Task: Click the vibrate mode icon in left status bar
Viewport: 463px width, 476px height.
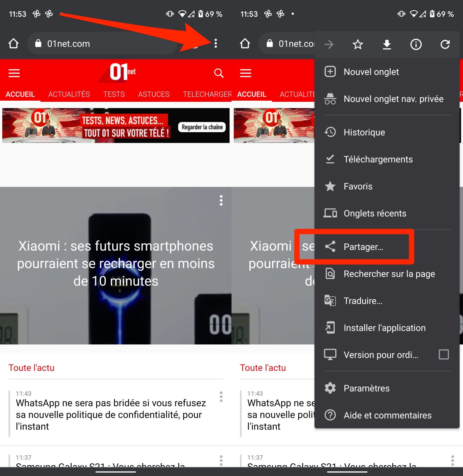Action: click(x=170, y=14)
